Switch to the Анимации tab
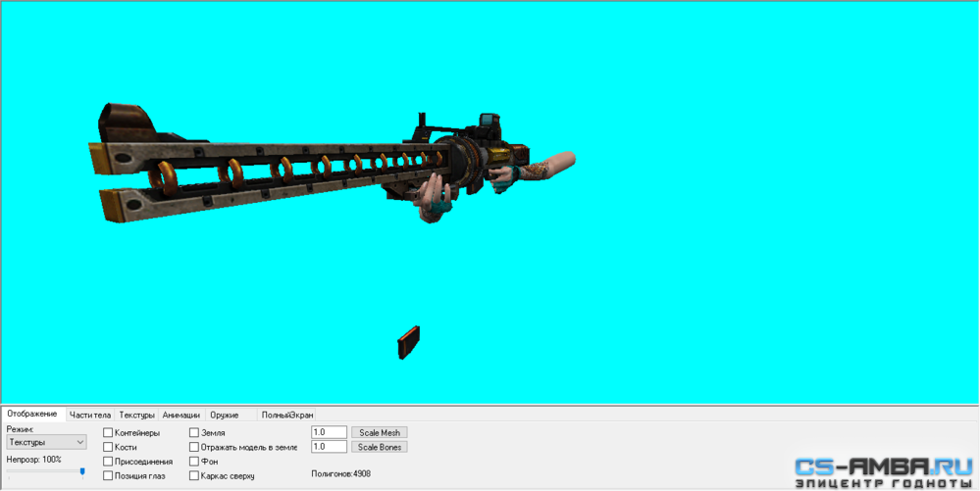This screenshot has width=980, height=491. click(x=181, y=415)
